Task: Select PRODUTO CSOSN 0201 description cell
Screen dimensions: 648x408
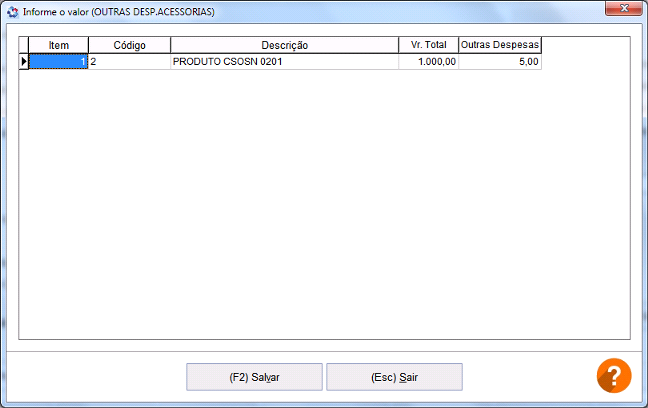Action: [x=284, y=62]
